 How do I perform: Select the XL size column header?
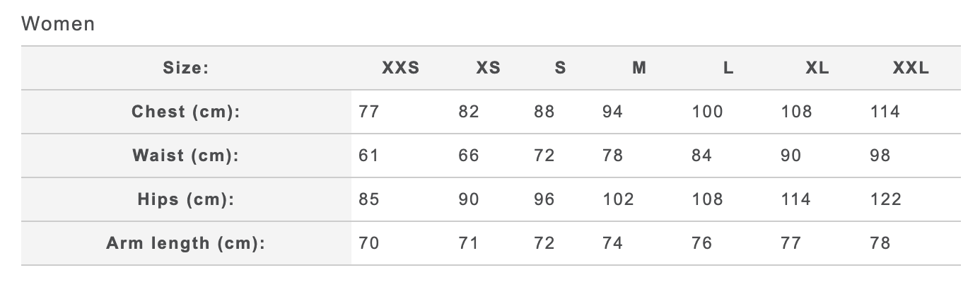point(817,69)
